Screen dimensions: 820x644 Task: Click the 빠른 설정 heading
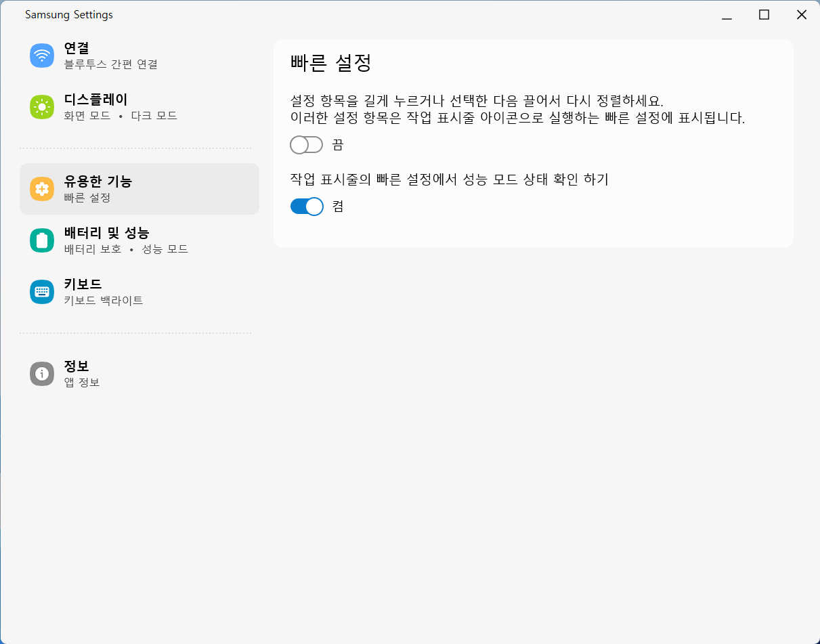click(x=331, y=63)
